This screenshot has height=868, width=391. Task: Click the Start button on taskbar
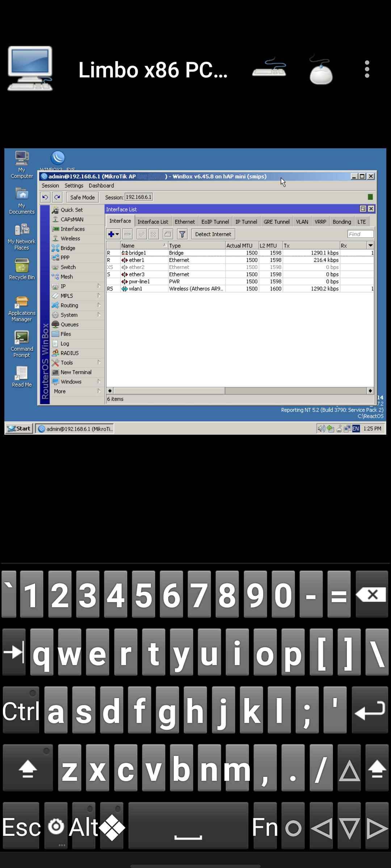point(19,429)
